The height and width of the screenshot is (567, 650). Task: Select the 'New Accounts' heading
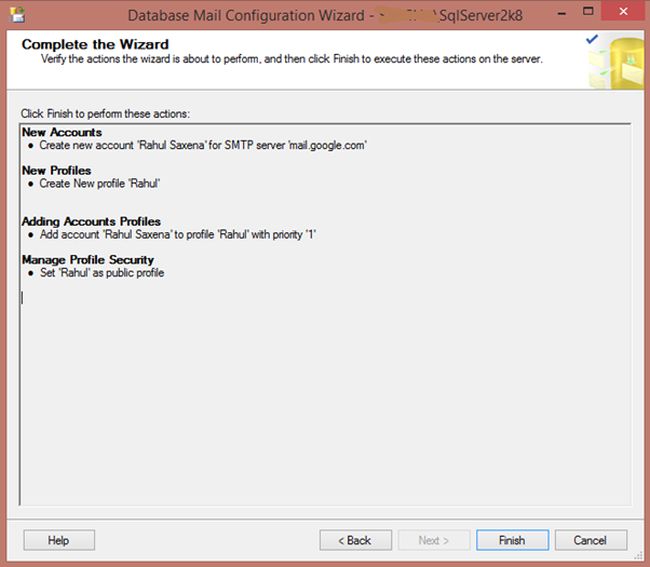(62, 133)
